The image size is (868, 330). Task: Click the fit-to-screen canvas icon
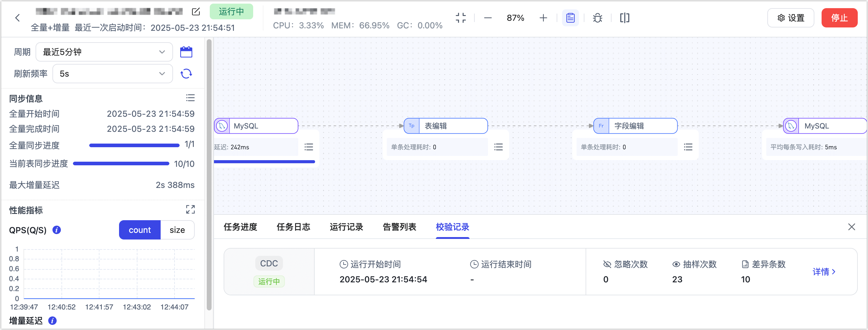point(461,17)
